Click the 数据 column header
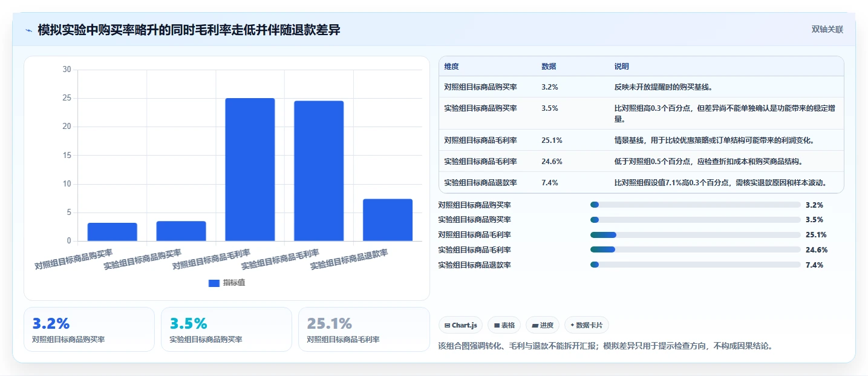The width and height of the screenshot is (868, 376). click(549, 67)
